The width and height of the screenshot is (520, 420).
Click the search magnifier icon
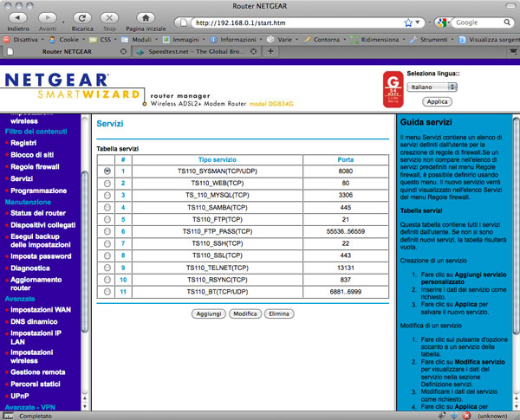pos(507,23)
